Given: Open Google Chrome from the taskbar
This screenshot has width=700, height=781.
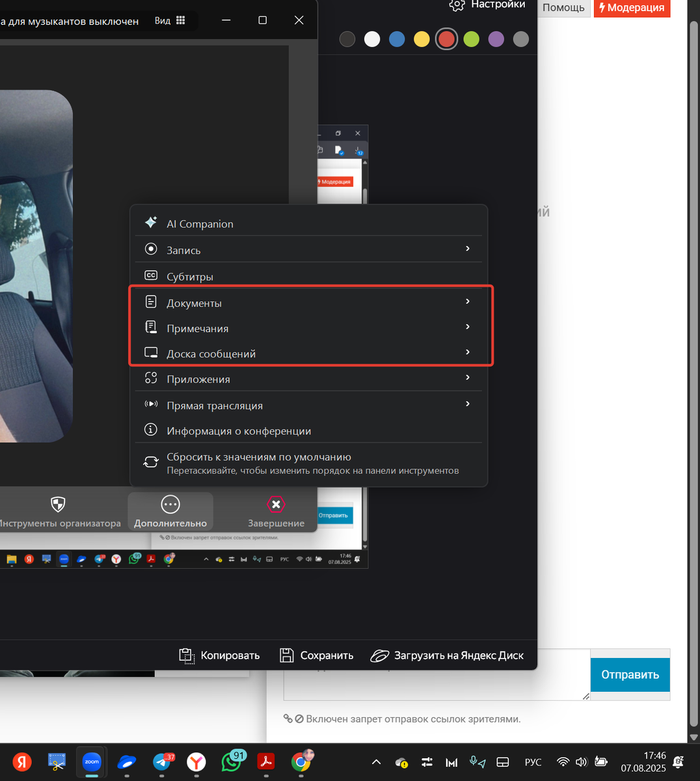Looking at the screenshot, I should 301,761.
